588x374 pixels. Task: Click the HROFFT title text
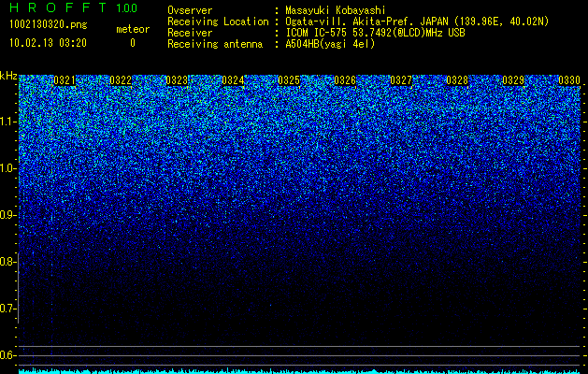(59, 7)
